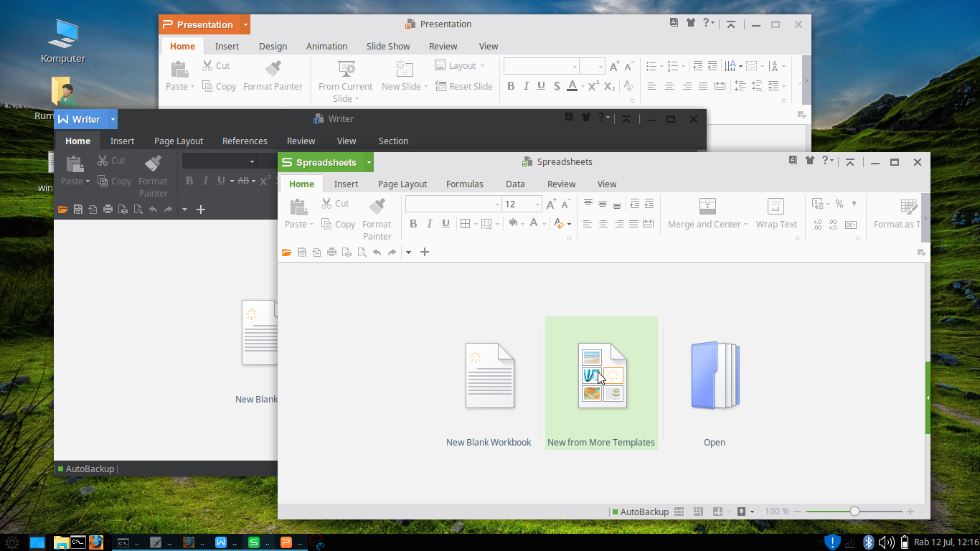Click the Wrap Text icon
Screen dimensions: 980x551
tap(776, 206)
